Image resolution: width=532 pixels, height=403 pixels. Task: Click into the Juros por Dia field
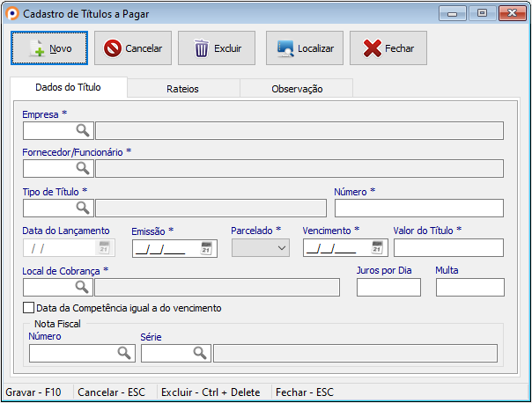click(x=388, y=288)
